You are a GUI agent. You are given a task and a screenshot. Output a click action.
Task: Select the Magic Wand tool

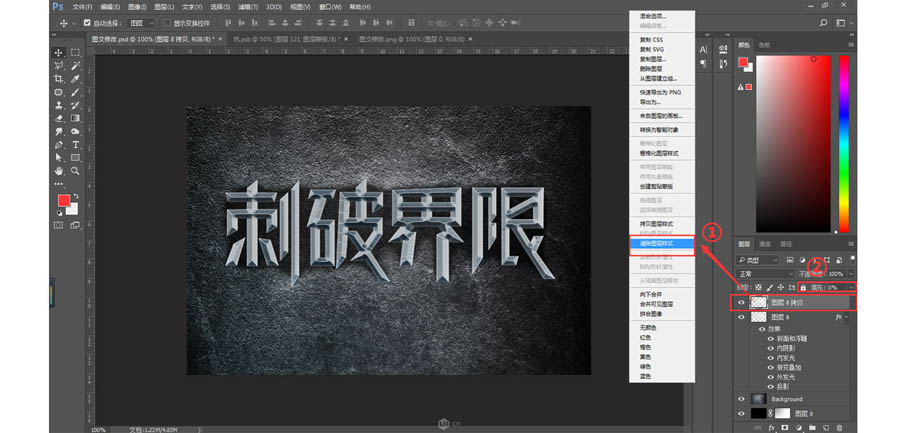tap(75, 66)
